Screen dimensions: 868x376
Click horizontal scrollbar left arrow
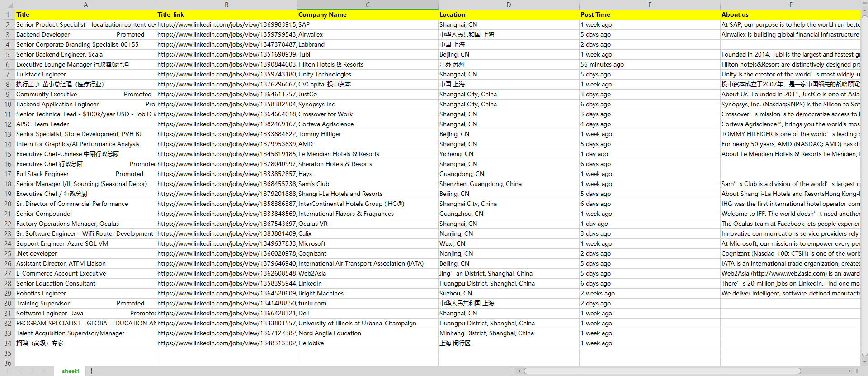click(x=519, y=371)
